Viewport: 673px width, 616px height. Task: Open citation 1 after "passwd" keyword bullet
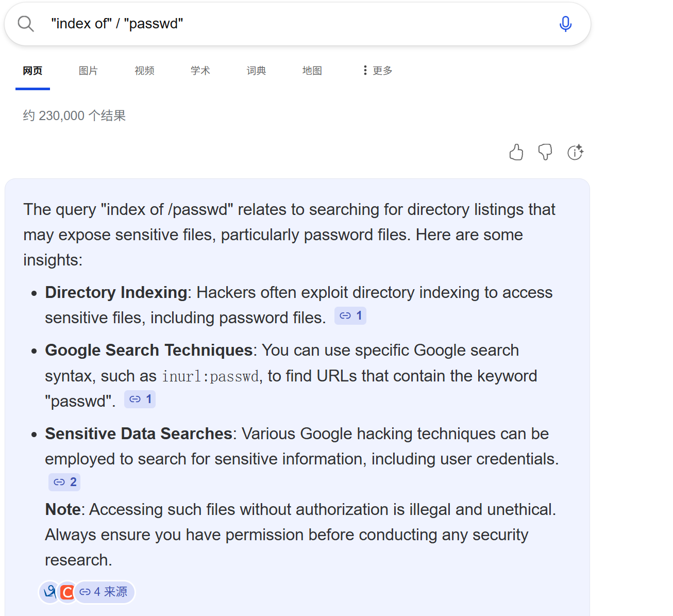click(x=140, y=399)
